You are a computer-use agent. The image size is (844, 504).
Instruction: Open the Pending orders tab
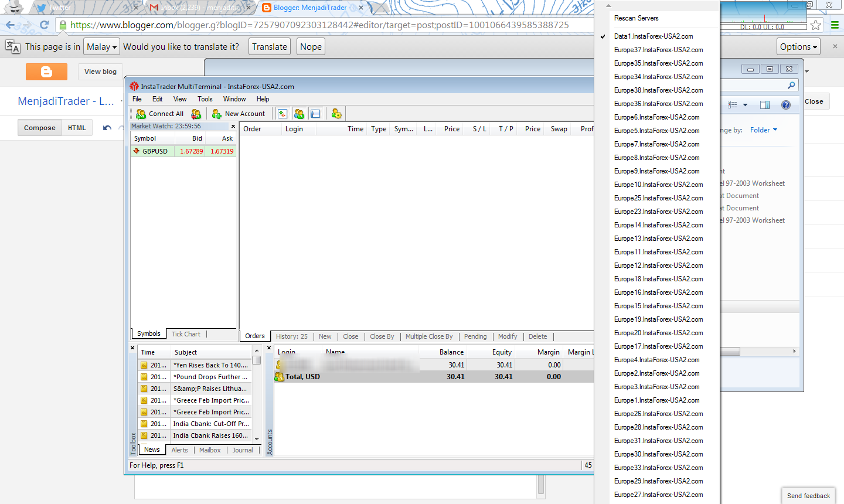[475, 336]
